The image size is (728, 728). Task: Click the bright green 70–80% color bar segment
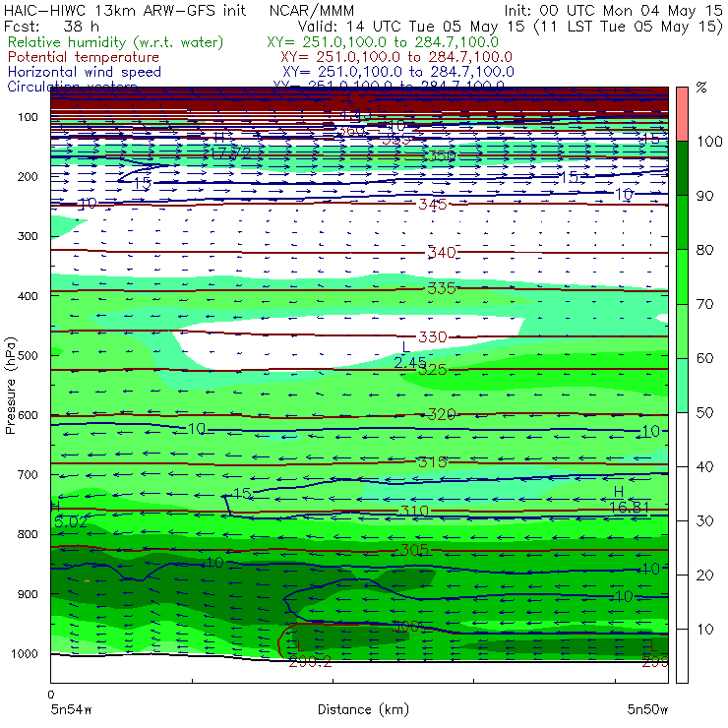(x=682, y=276)
